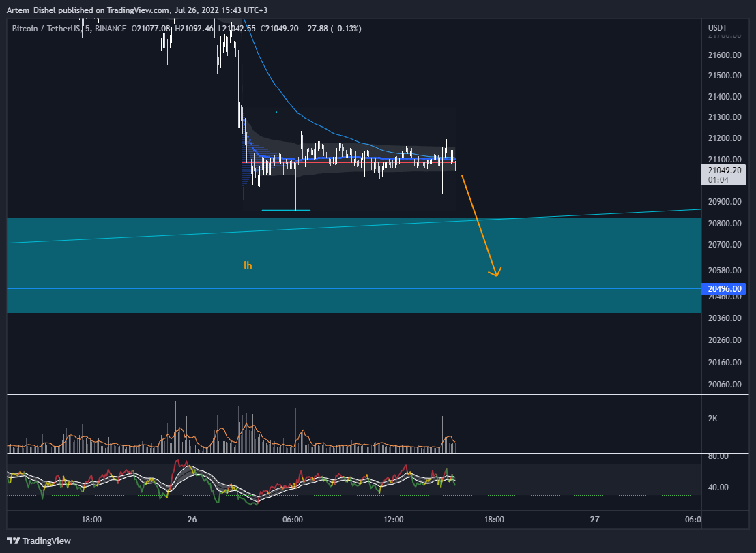Click the USDT currency label on the price axis

(717, 27)
